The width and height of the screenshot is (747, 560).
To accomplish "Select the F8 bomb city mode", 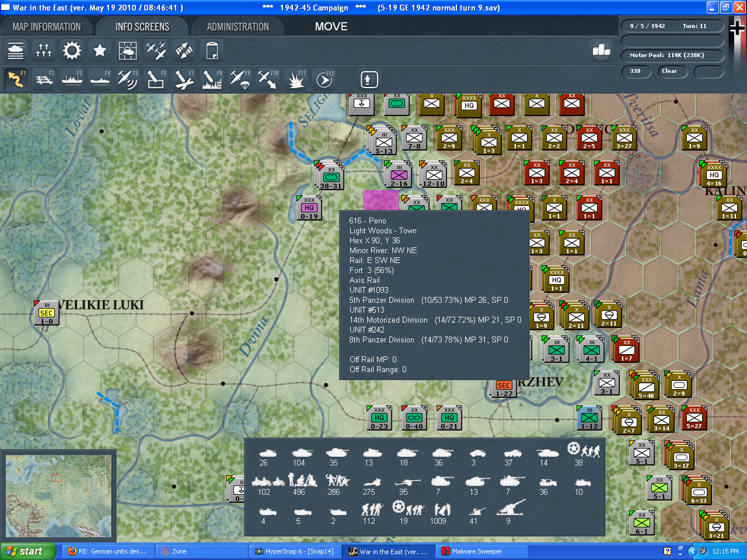I will (x=212, y=79).
